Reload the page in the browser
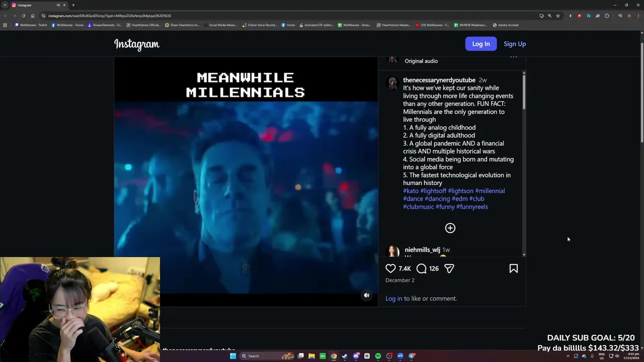Image resolution: width=644 pixels, height=362 pixels. click(x=24, y=16)
